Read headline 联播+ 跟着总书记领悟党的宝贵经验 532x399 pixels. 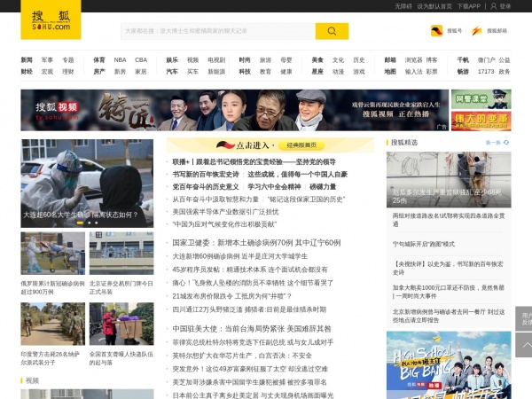[x=254, y=162]
